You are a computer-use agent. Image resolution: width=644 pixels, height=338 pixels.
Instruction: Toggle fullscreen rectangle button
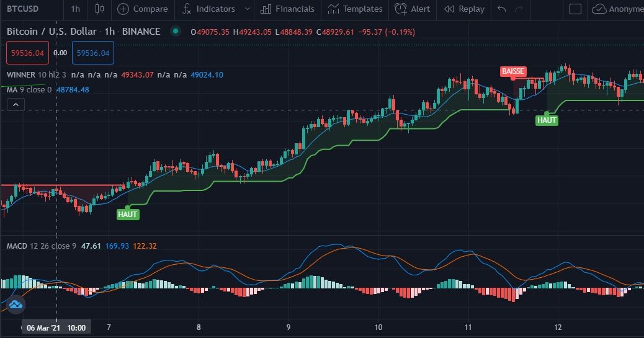click(575, 9)
